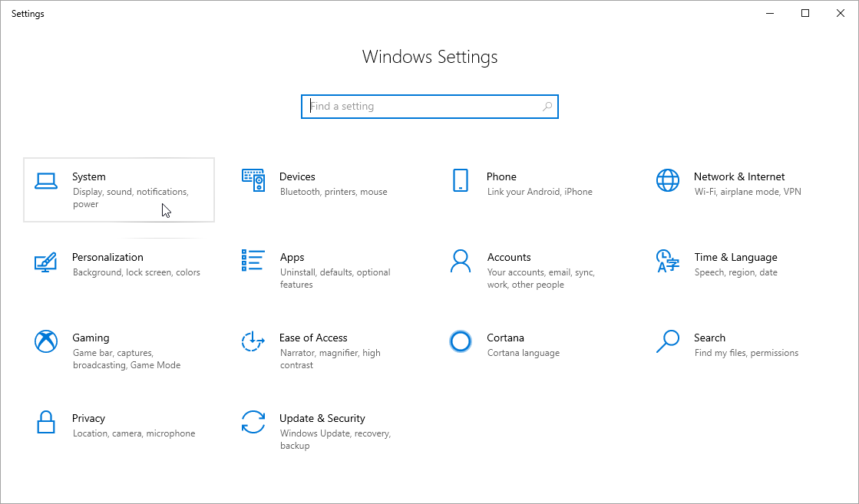
Task: Click the Personalization paintbrush icon
Action: (x=46, y=262)
